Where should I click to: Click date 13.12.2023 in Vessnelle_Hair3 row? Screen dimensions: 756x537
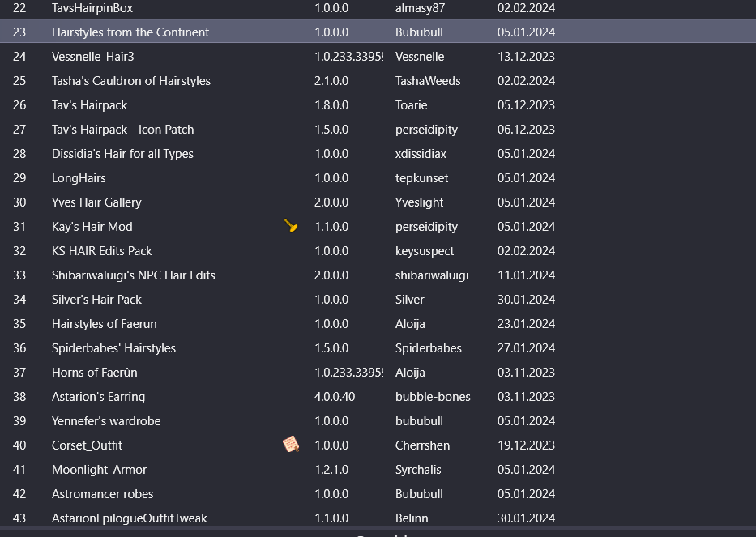526,57
